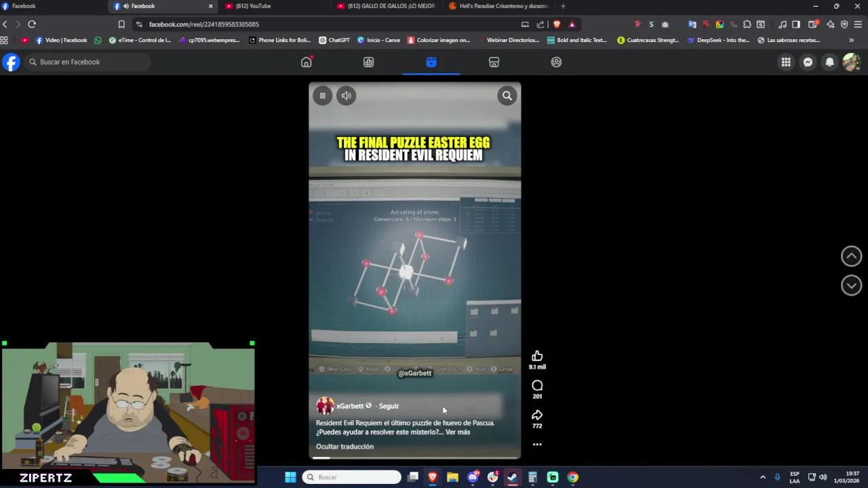
Task: Click the taskbar Buscar search box
Action: click(x=351, y=477)
